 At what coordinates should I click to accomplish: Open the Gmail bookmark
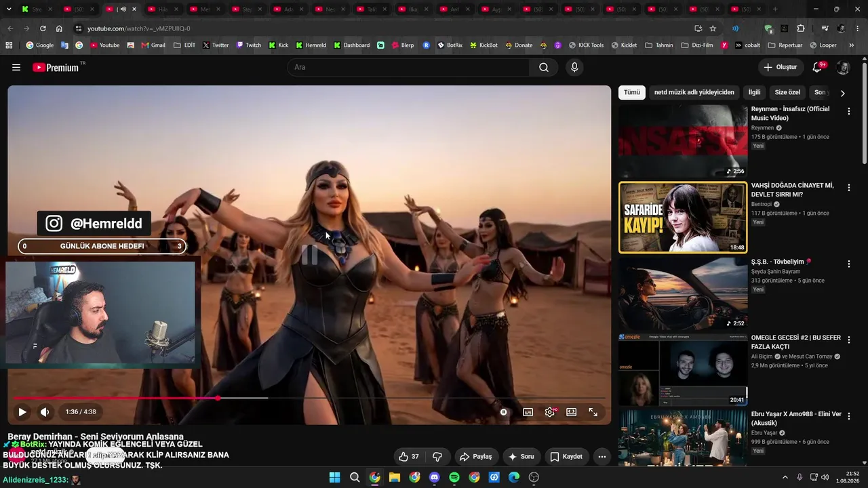tap(153, 45)
